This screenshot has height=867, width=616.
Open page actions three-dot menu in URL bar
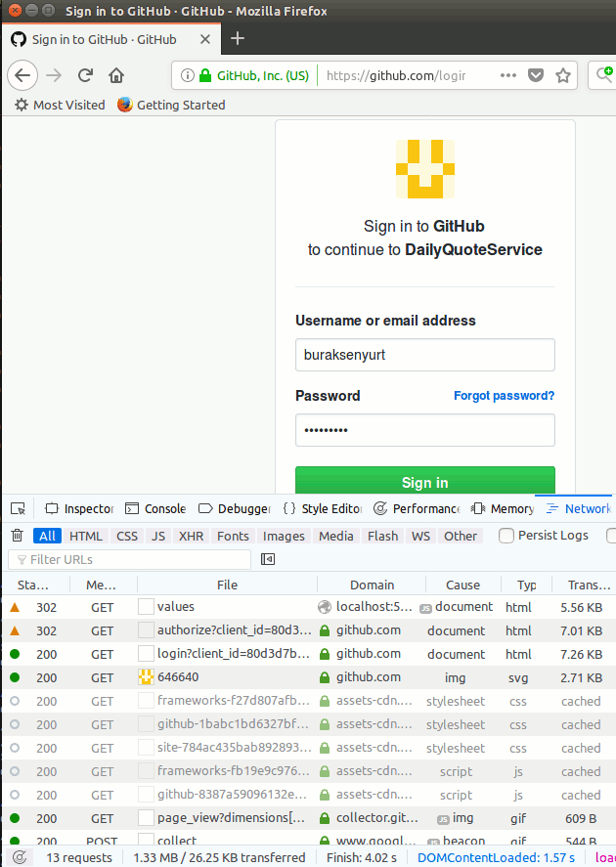click(x=507, y=75)
